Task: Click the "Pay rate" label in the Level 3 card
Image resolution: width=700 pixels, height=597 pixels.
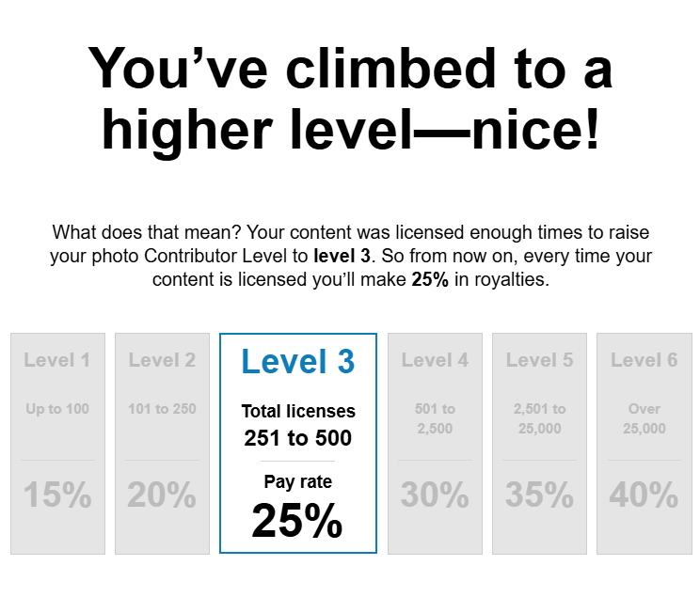Action: 297,482
